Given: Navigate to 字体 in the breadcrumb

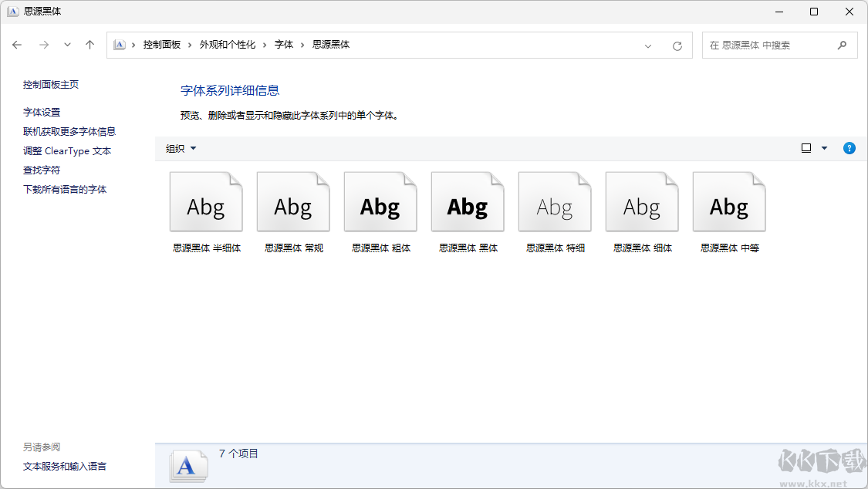Looking at the screenshot, I should point(284,45).
